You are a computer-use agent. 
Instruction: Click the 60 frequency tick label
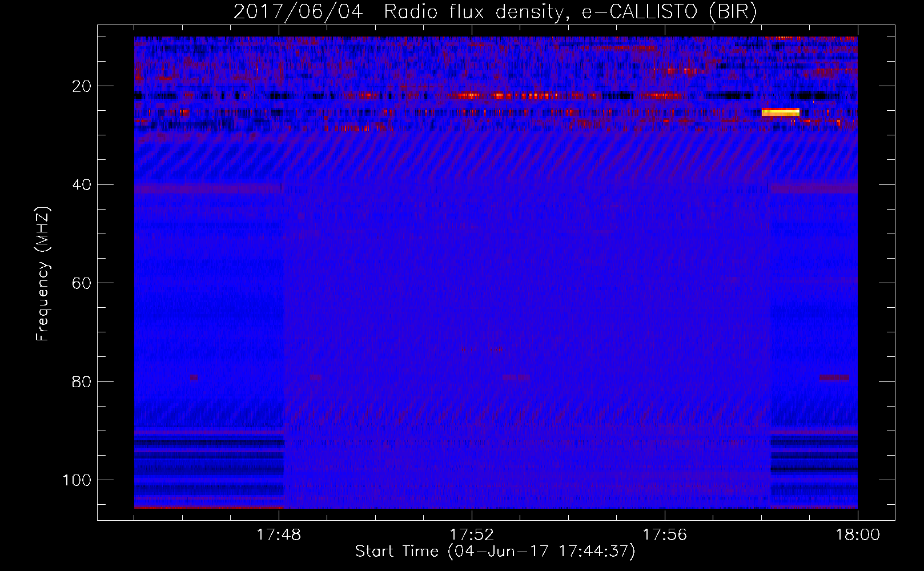point(82,283)
